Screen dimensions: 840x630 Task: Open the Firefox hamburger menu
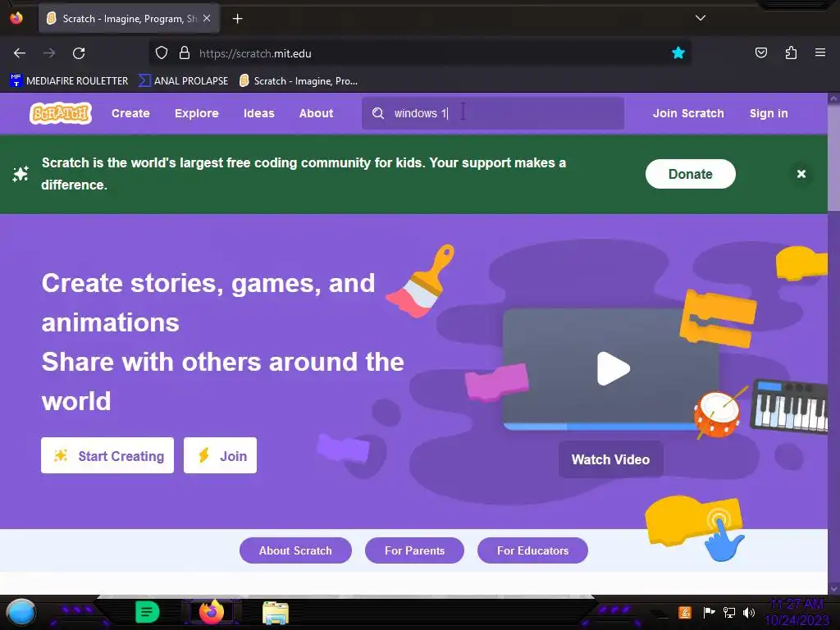pyautogui.click(x=819, y=52)
